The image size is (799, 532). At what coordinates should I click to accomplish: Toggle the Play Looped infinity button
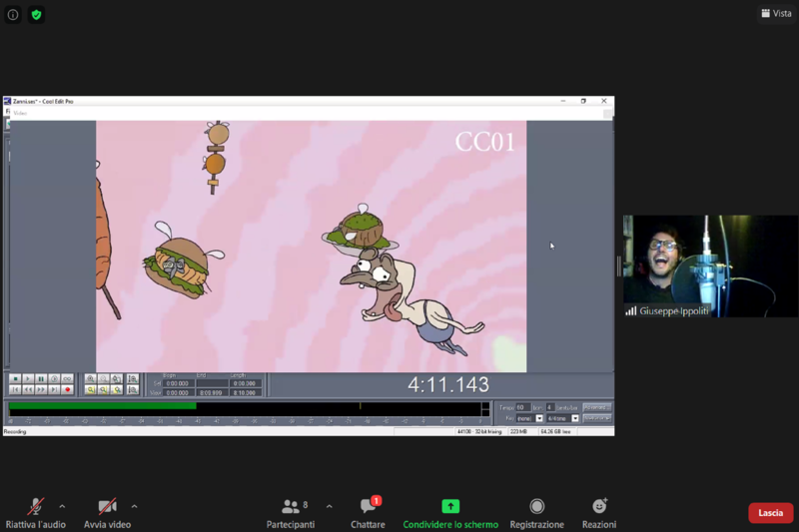[67, 378]
